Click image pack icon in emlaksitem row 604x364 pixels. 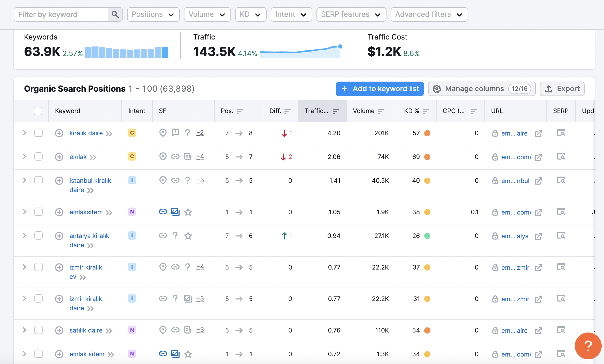click(175, 212)
